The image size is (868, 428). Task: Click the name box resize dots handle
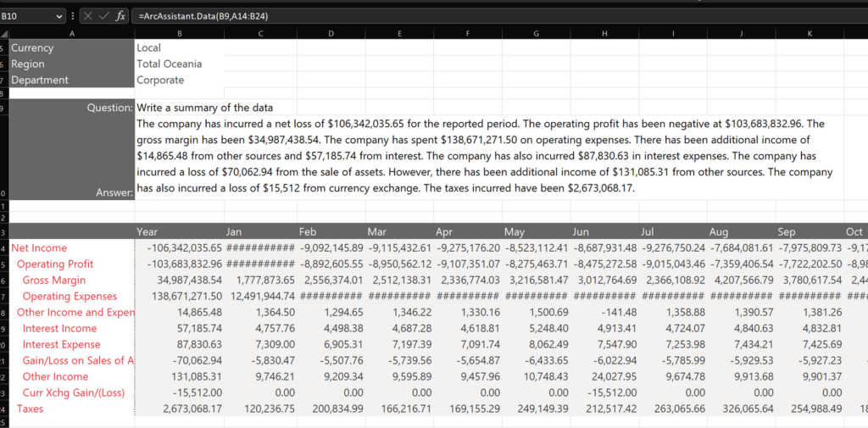point(73,15)
